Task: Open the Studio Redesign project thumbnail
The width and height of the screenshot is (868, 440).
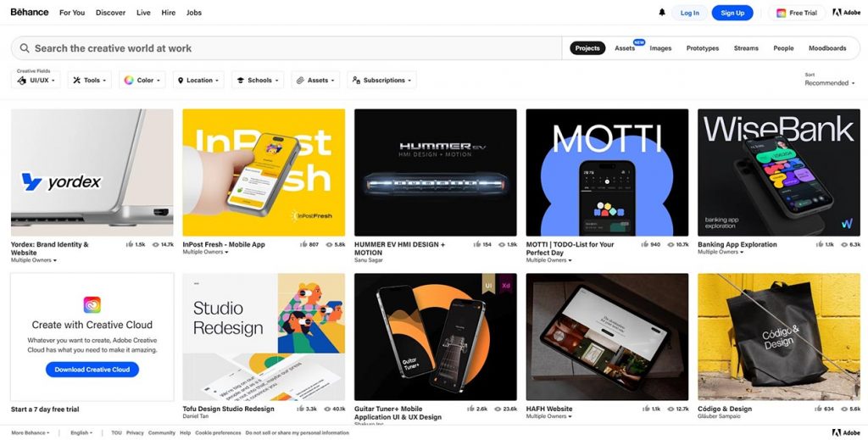Action: [264, 337]
